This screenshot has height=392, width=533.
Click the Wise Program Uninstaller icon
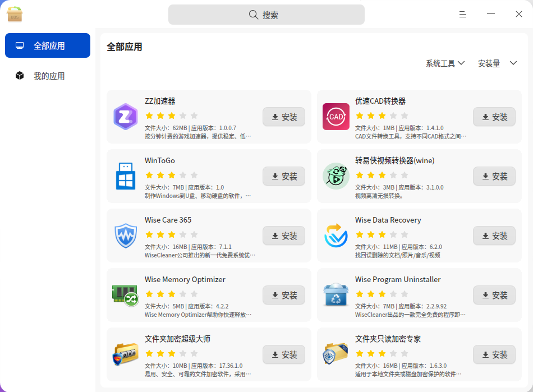pyautogui.click(x=336, y=295)
